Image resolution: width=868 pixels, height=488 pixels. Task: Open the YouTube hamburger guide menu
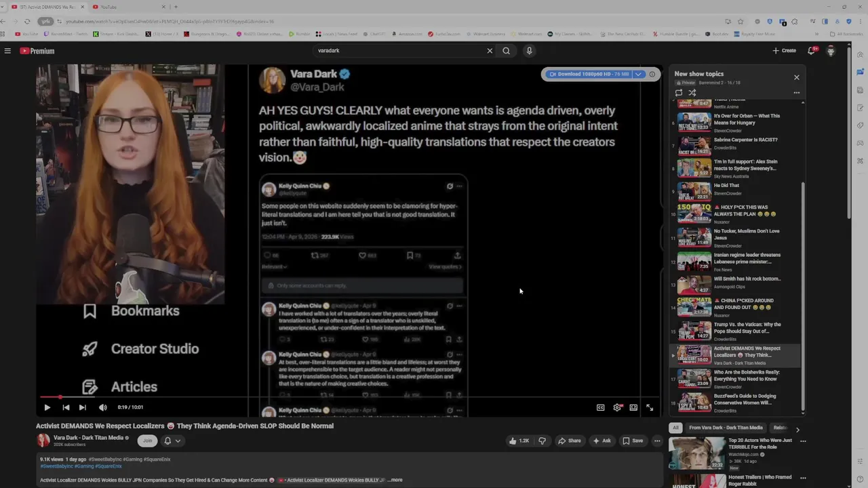coord(7,51)
